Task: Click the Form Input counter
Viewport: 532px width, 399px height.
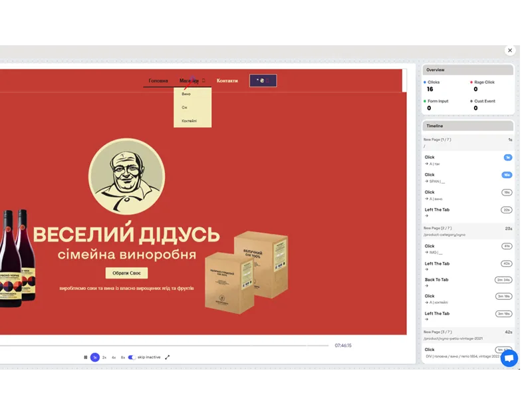Action: 436,105
